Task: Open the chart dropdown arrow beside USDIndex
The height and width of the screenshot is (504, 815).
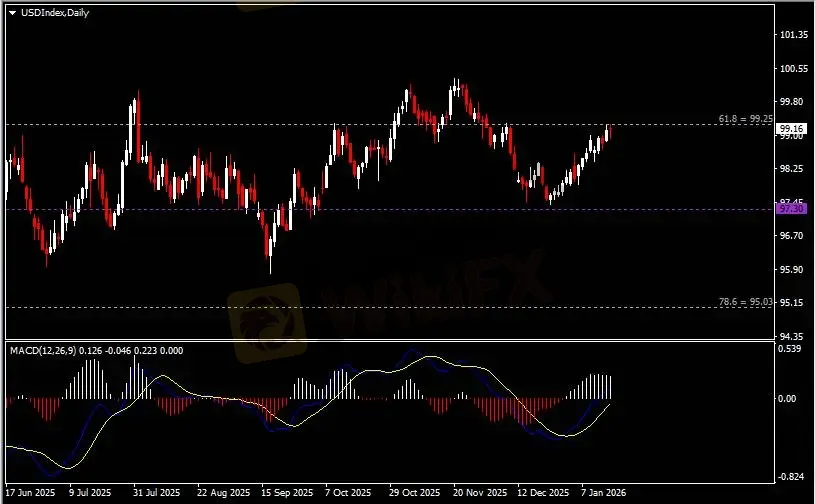Action: point(12,11)
